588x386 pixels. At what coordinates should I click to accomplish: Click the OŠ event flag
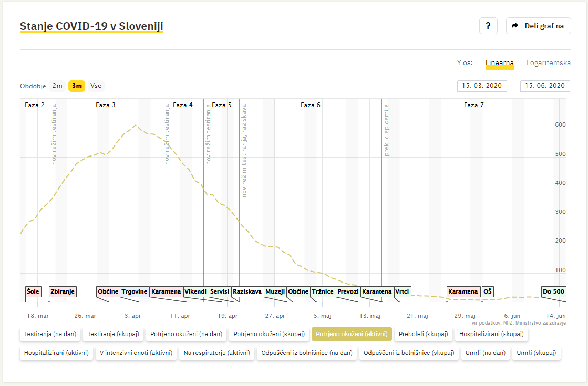tap(488, 291)
